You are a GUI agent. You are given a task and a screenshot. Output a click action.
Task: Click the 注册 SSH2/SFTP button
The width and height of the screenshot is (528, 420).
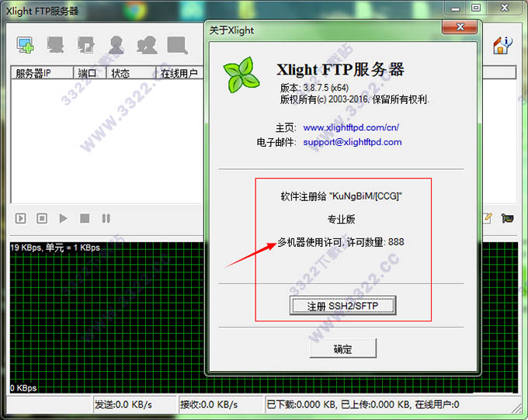[342, 306]
